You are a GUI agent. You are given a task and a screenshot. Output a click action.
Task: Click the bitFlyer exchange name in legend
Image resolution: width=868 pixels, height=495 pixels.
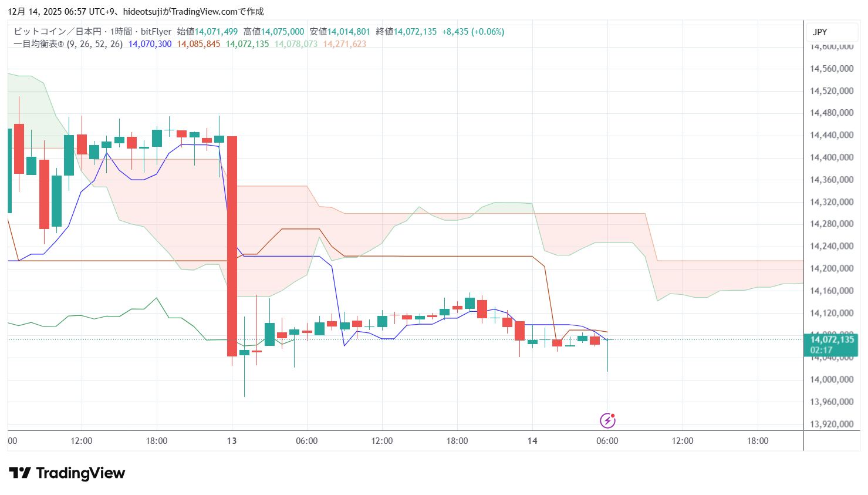click(156, 32)
